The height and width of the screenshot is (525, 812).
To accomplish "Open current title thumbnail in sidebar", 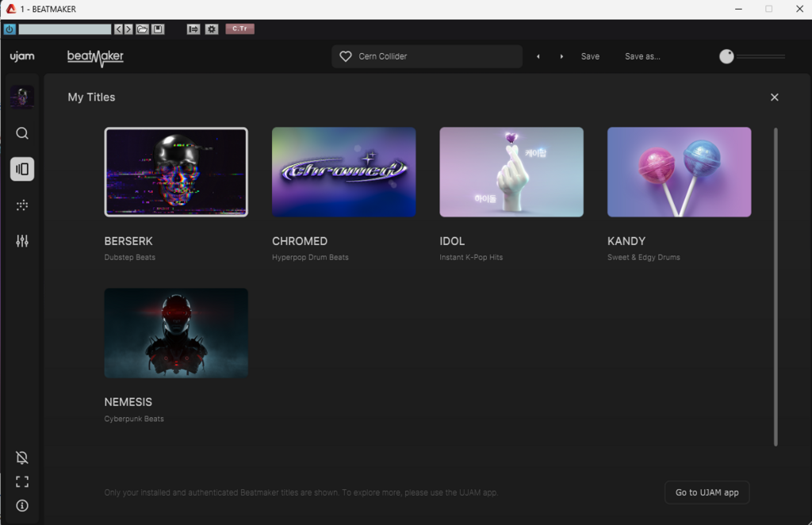I will tap(22, 97).
